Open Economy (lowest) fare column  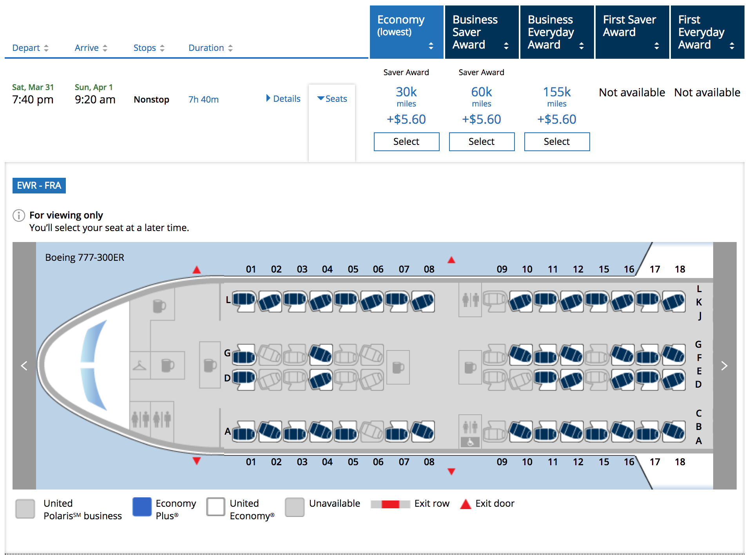point(406,32)
